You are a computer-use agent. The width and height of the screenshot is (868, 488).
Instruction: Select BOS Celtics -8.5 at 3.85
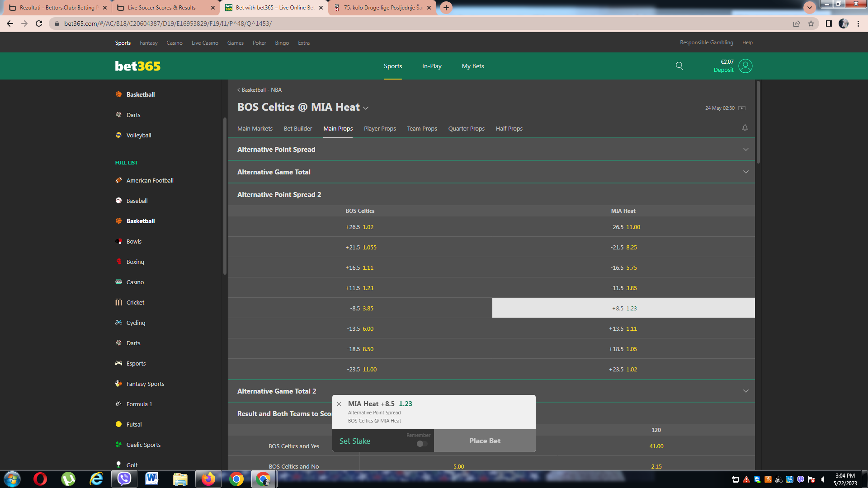pyautogui.click(x=360, y=308)
